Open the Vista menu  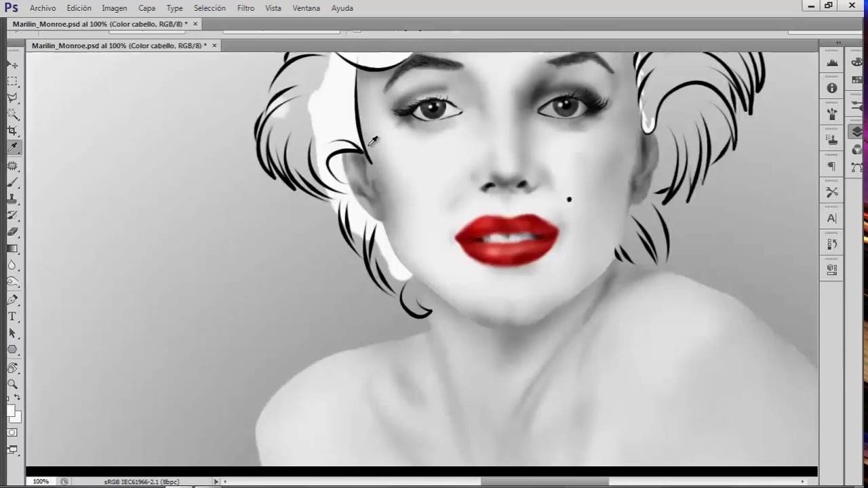[x=273, y=8]
